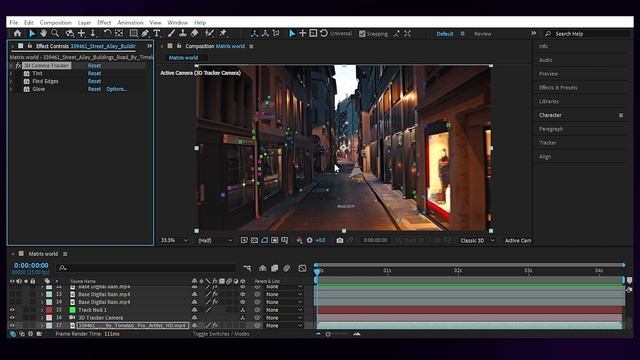The image size is (640, 360).
Task: Click the pink label swatch of 3D Tracker Camera
Action: click(x=49, y=318)
